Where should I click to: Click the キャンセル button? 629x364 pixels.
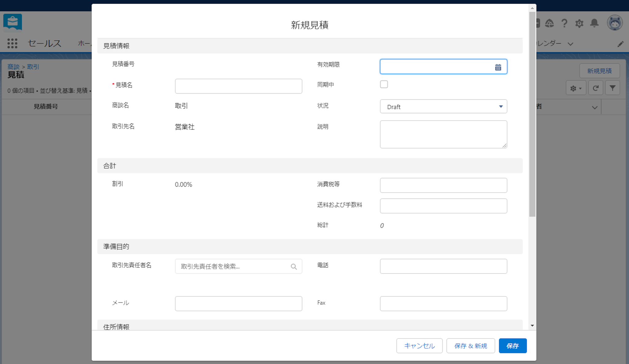419,346
